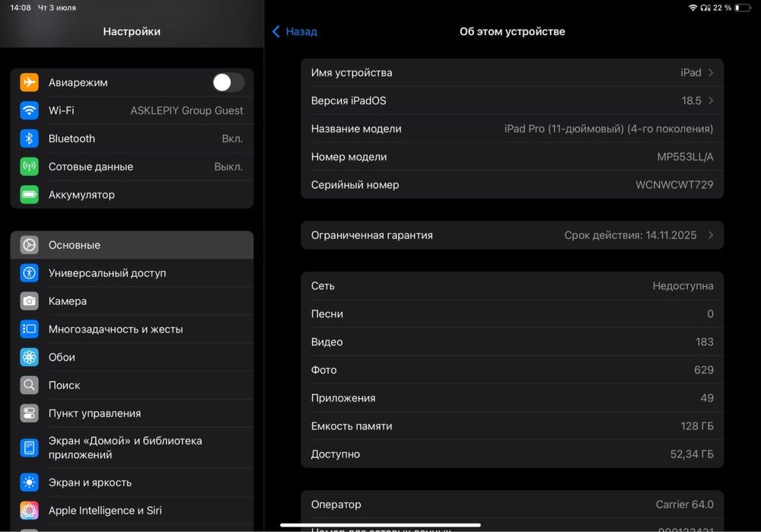Open chevron beside Версия iPadOS 18.5
The image size is (761, 532).
[711, 101]
